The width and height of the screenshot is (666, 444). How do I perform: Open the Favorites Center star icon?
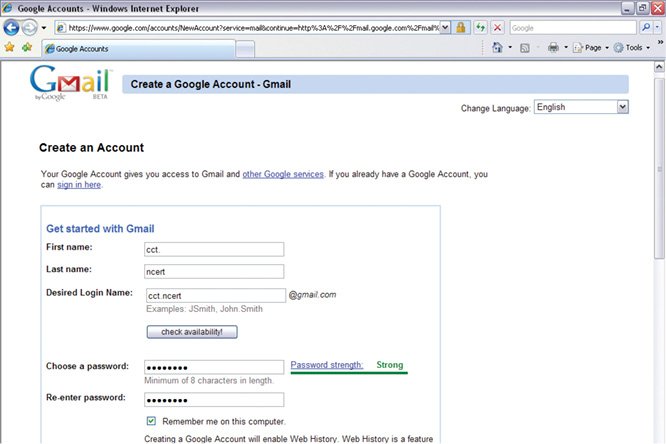pyautogui.click(x=9, y=47)
